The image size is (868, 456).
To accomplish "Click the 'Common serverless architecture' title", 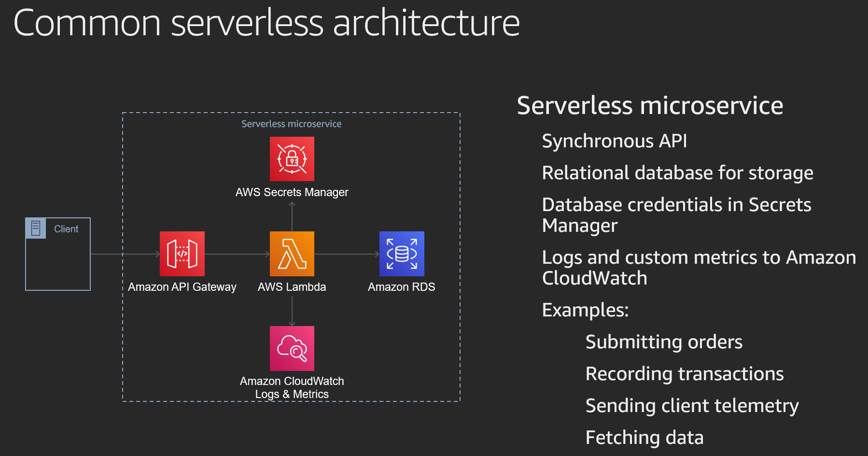I will (x=266, y=23).
